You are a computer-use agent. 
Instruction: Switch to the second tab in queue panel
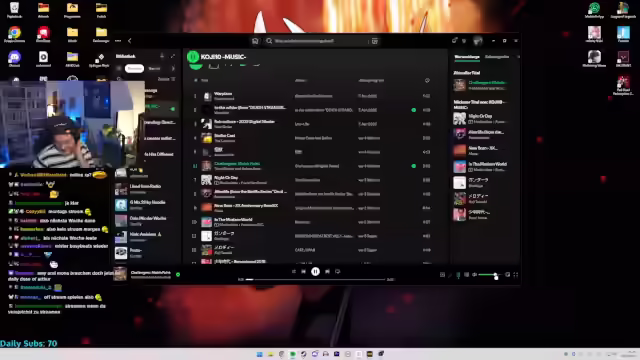click(x=497, y=57)
